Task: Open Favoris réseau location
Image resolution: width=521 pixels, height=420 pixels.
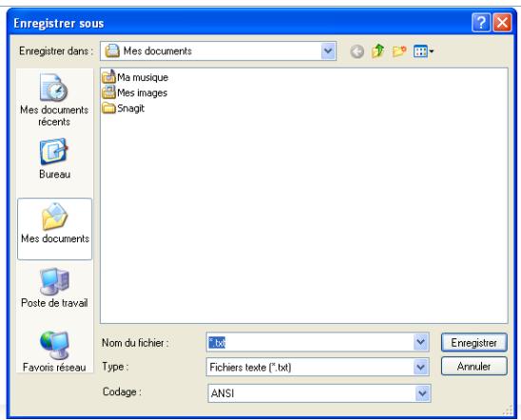Action: point(54,352)
